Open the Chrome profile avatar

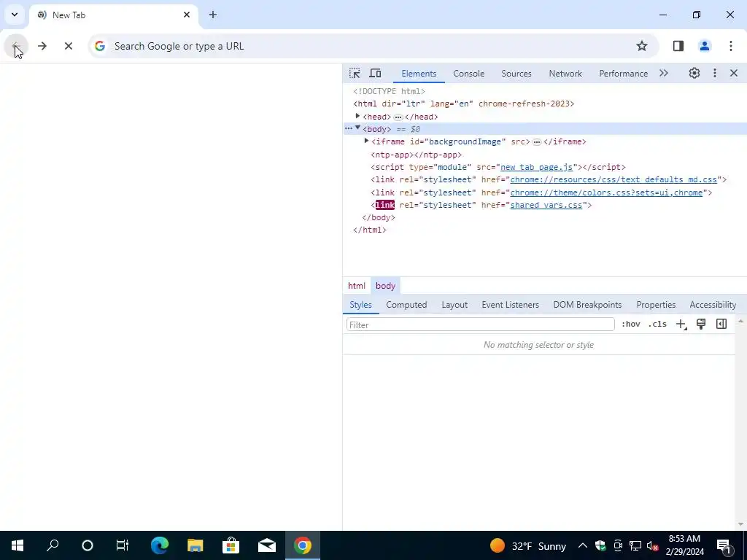pyautogui.click(x=705, y=46)
